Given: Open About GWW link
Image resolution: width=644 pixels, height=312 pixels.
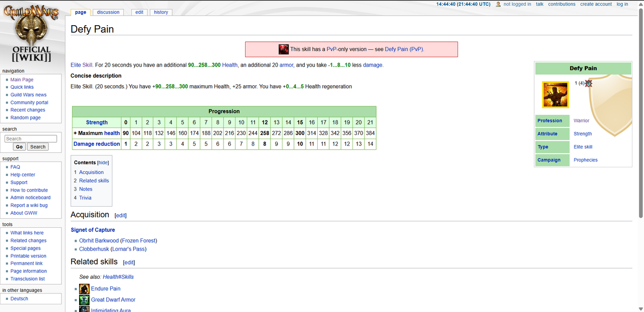Looking at the screenshot, I should coord(24,213).
